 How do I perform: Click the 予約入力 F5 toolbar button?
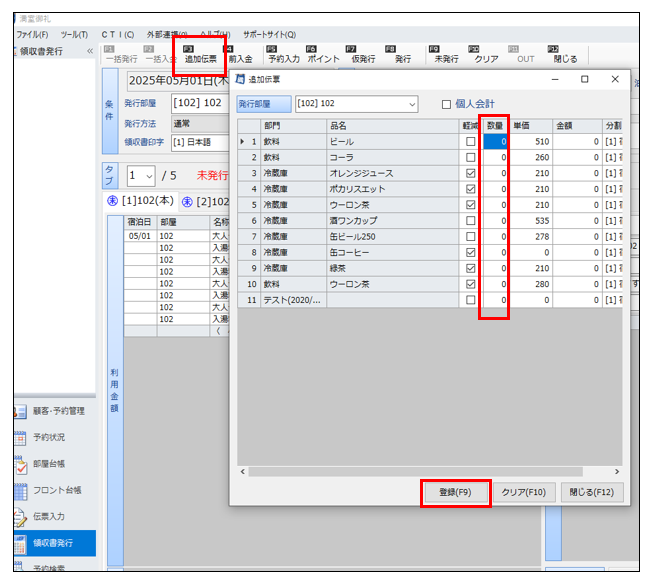point(284,54)
